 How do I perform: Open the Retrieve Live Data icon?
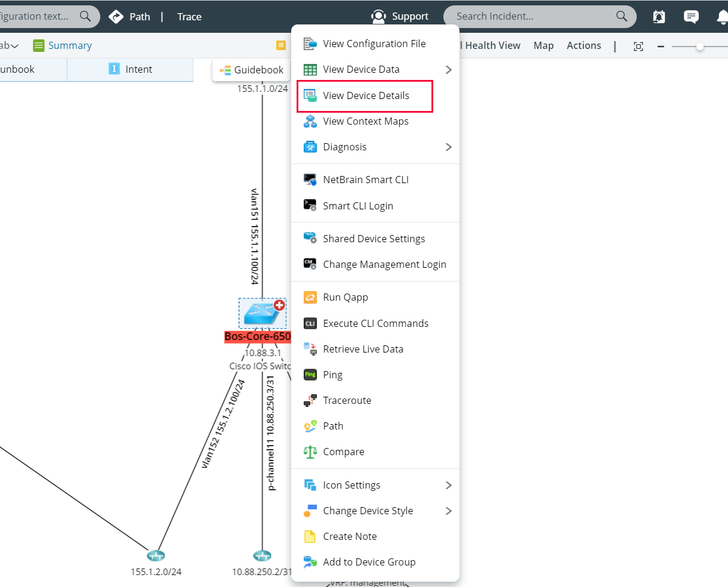[x=311, y=349]
